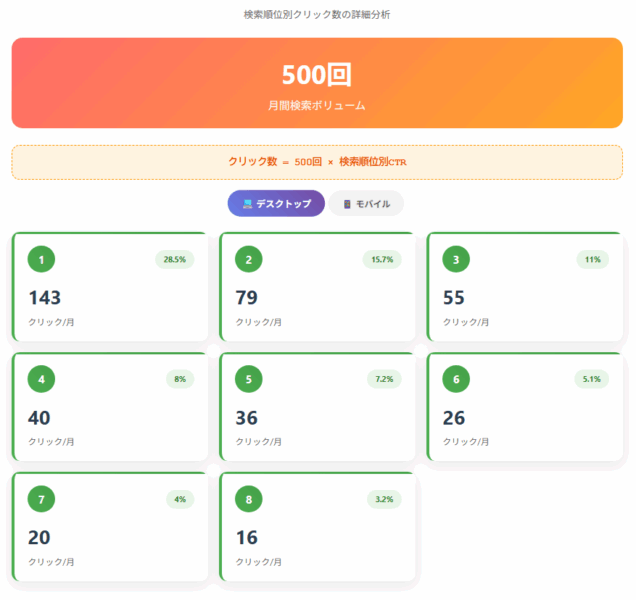Viewport: 636px width, 600px height.
Task: Select the 5.1% CTR pill
Action: [x=590, y=379]
